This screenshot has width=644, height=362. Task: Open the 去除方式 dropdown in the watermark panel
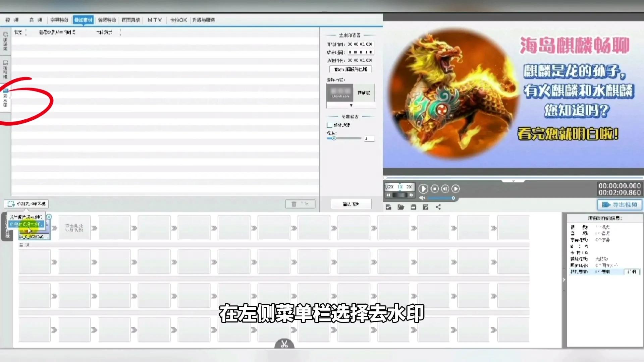click(351, 105)
